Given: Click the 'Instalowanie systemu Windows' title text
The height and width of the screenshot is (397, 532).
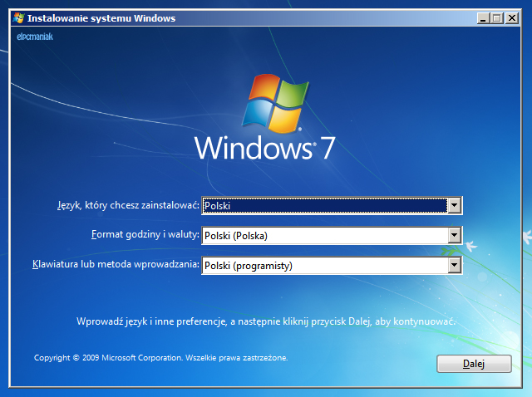Looking at the screenshot, I should [101, 17].
